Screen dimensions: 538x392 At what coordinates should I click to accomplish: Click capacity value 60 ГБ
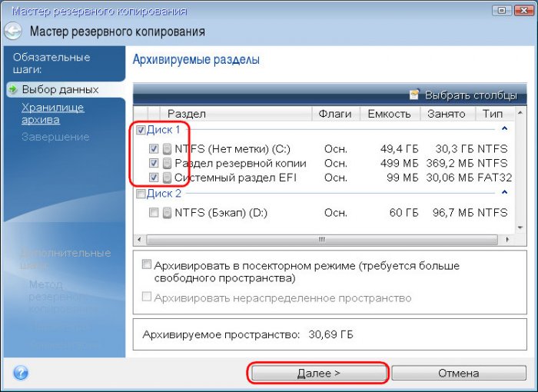(x=403, y=213)
